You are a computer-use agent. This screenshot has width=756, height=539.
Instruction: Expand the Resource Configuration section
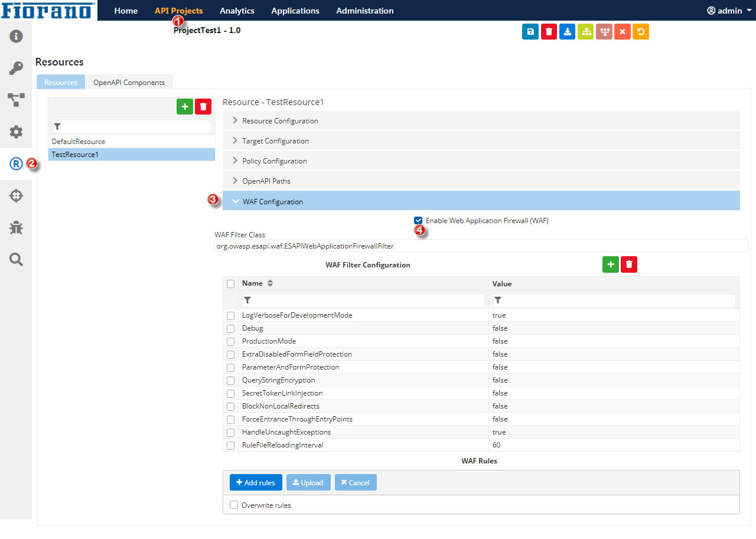[x=280, y=121]
